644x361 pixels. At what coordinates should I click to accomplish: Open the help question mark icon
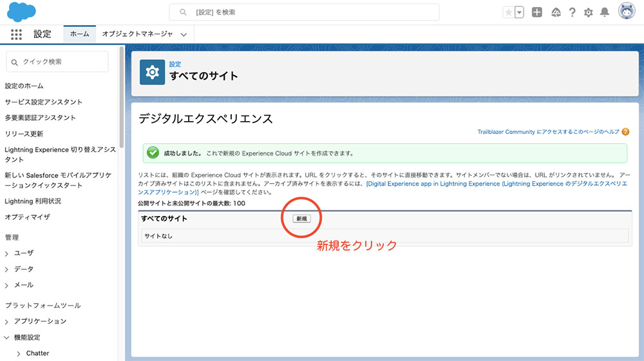pyautogui.click(x=572, y=12)
